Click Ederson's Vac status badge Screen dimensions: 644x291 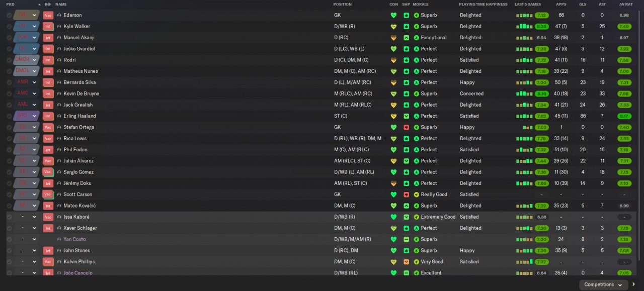coord(48,15)
